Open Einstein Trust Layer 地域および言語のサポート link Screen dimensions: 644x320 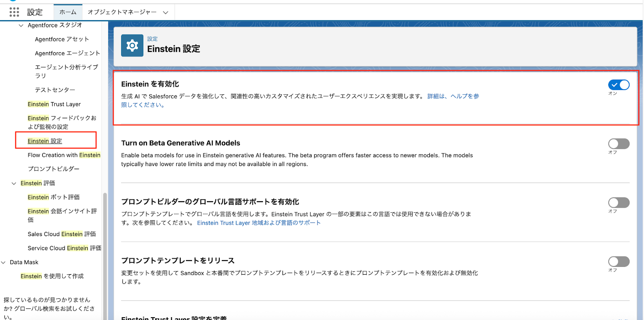click(x=259, y=223)
